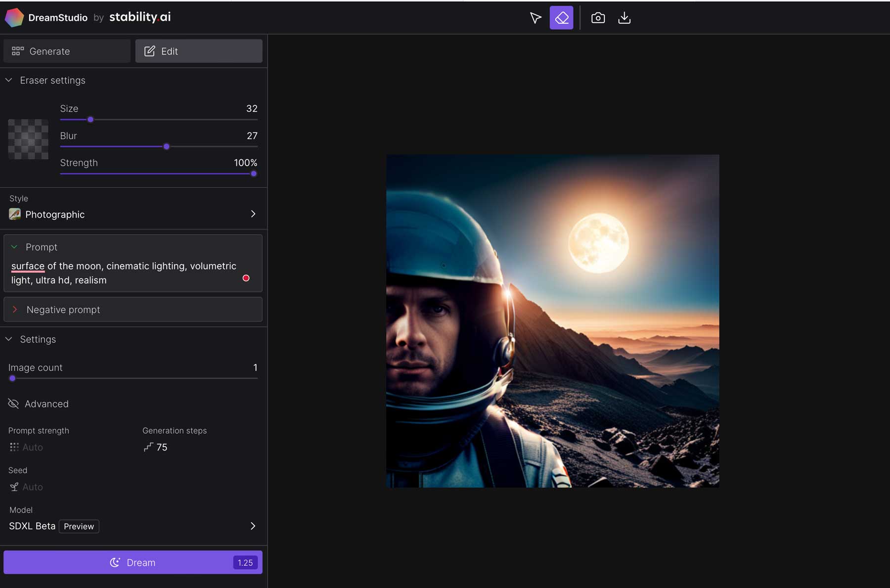This screenshot has width=890, height=588.
Task: Open the Style chevron to change Photographic style
Action: pos(253,214)
